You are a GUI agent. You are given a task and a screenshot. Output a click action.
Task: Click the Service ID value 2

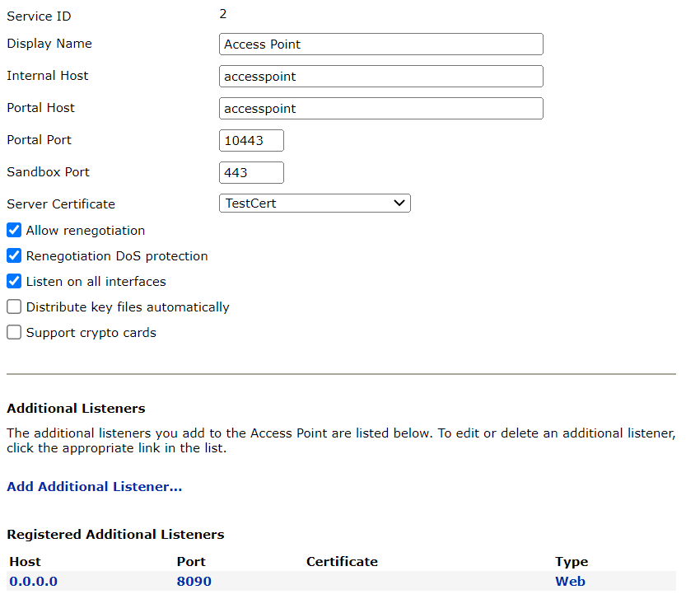point(223,14)
